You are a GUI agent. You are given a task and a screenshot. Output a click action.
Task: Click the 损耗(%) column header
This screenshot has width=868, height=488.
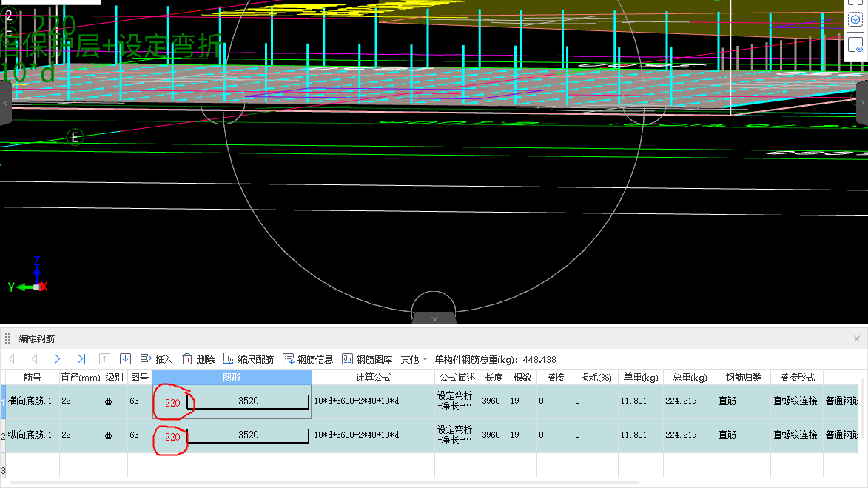click(x=596, y=377)
